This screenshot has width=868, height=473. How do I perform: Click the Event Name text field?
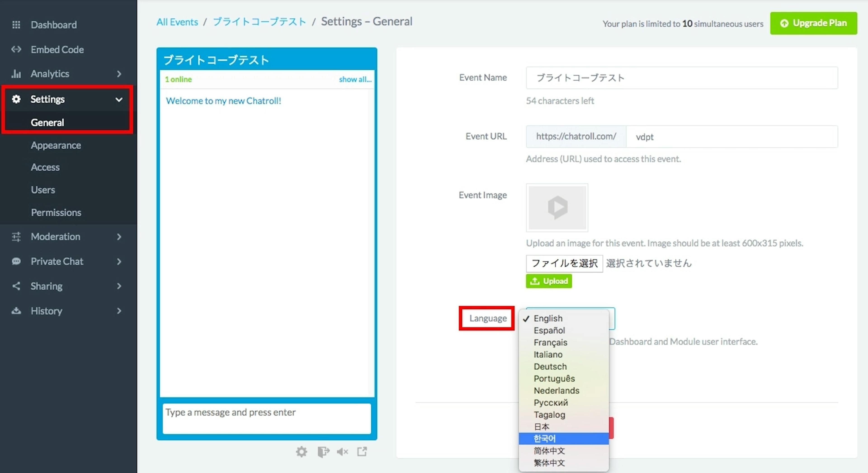click(682, 78)
